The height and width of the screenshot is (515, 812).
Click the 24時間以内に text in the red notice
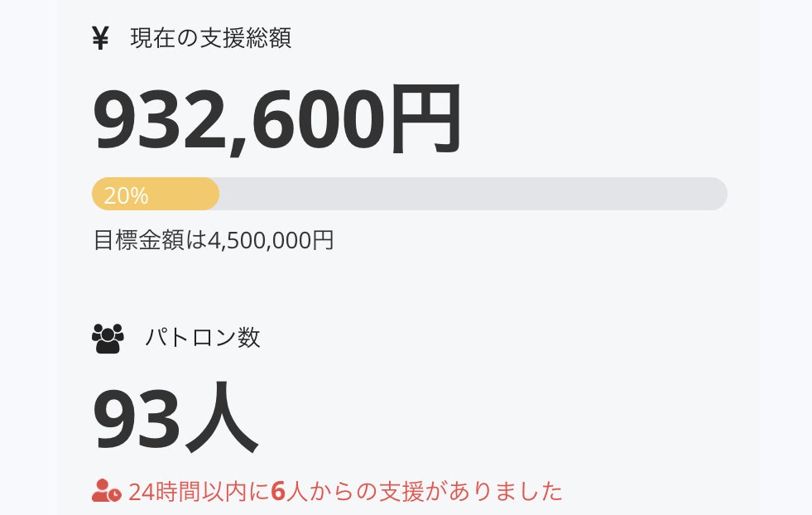point(199,491)
